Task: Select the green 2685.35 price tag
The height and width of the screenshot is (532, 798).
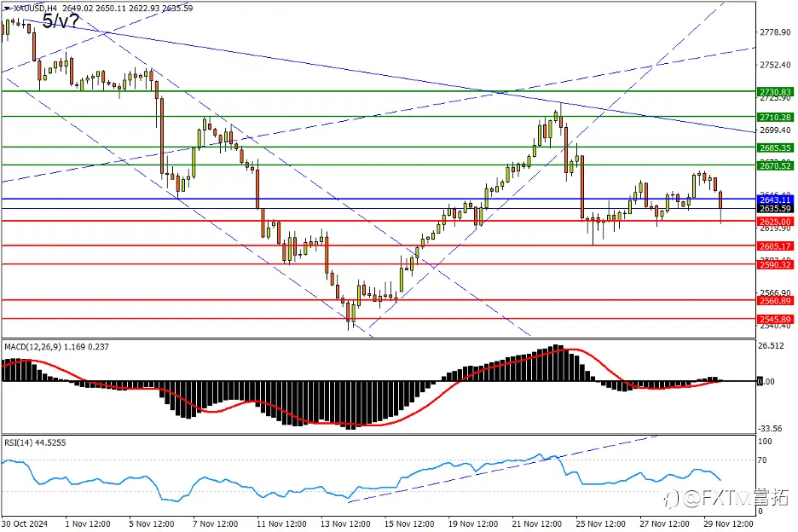Action: pyautogui.click(x=775, y=147)
